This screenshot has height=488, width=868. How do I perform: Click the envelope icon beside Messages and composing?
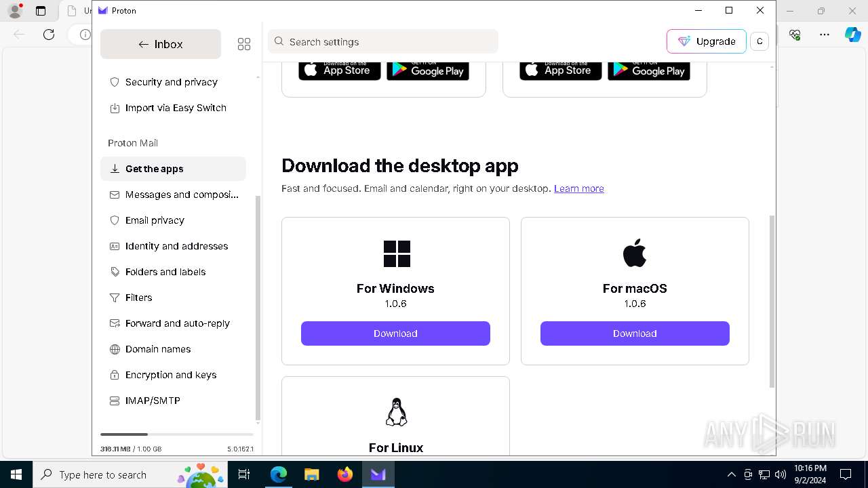[115, 195]
